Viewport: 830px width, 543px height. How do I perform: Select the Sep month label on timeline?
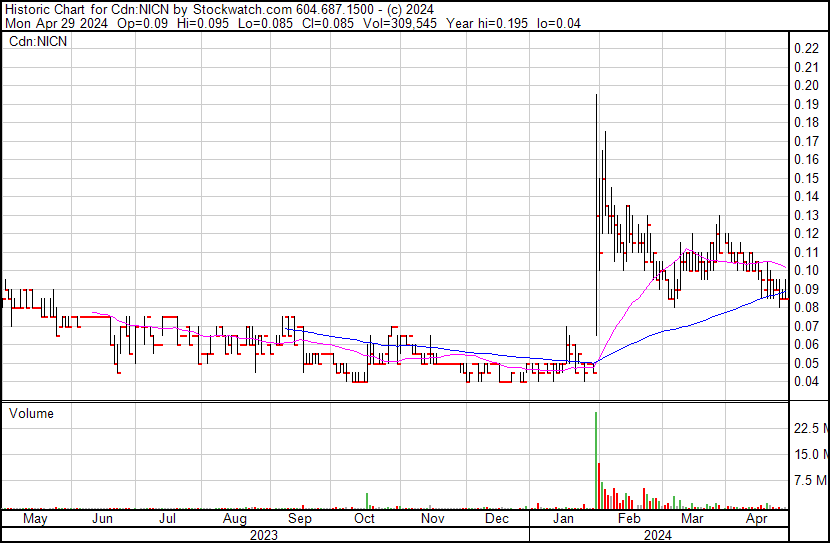(299, 519)
